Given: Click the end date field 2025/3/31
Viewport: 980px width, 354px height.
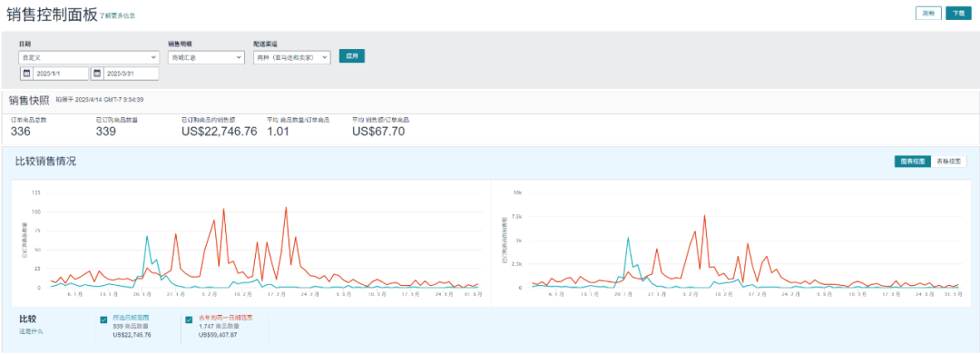Looking at the screenshot, I should (132, 74).
